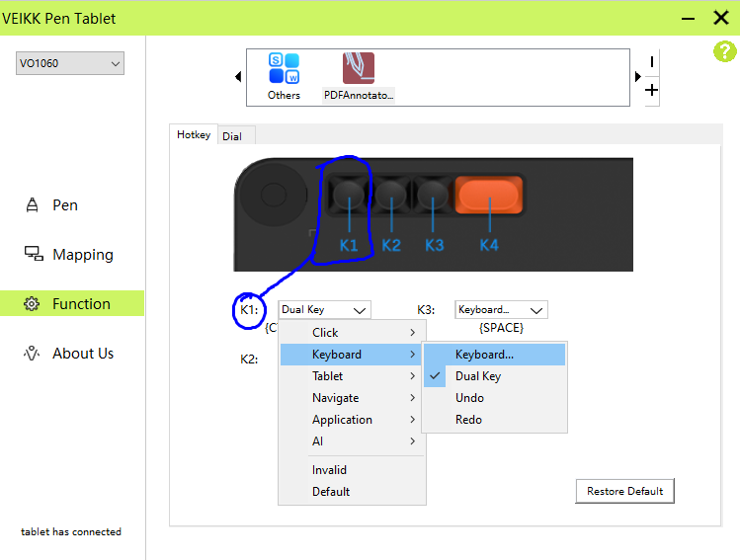Image resolution: width=740 pixels, height=560 pixels.
Task: Choose Default from the menu
Action: click(x=352, y=492)
